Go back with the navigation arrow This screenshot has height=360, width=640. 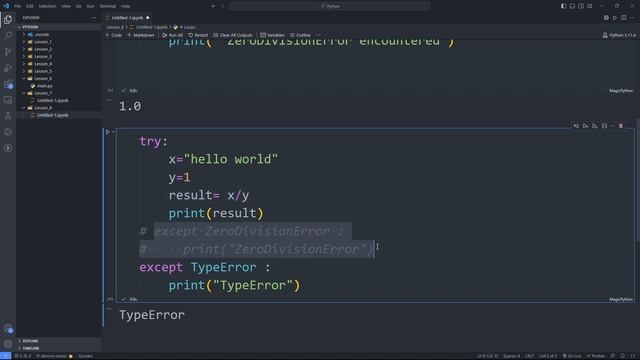coord(213,6)
